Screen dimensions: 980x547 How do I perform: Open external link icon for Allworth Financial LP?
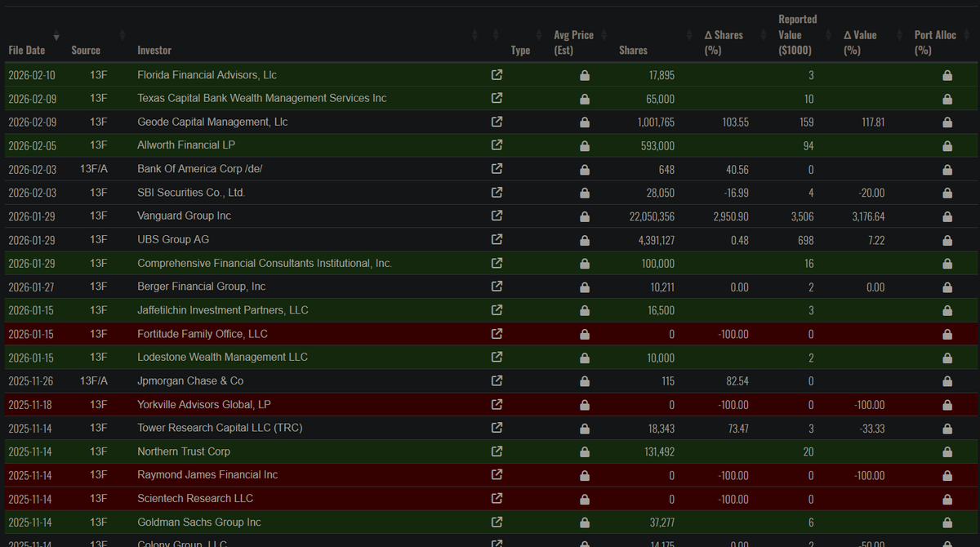497,145
